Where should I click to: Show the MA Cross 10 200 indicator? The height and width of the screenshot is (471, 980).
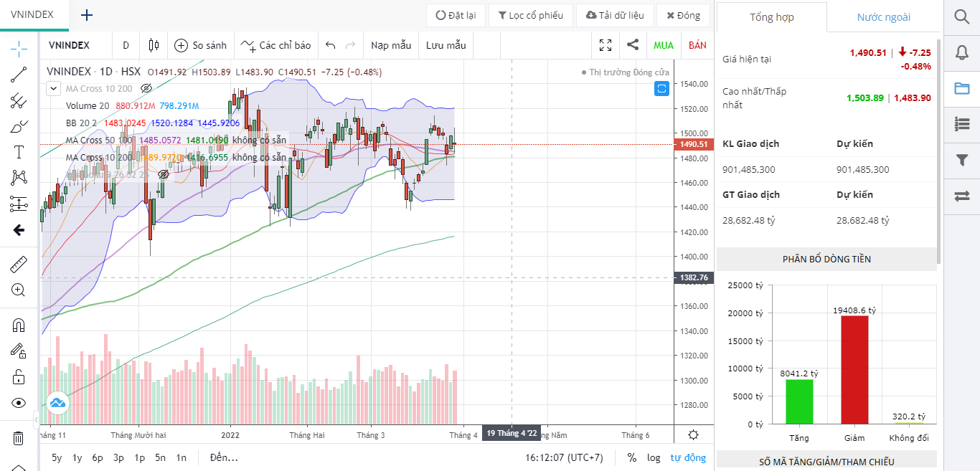pos(146,88)
